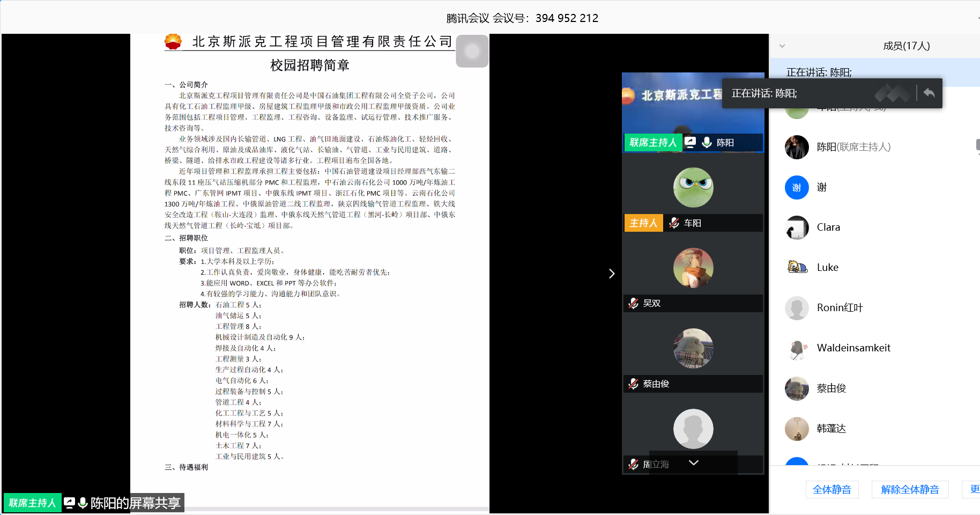Unmute all members with 解除全体静音
980x515 pixels.
click(x=909, y=489)
